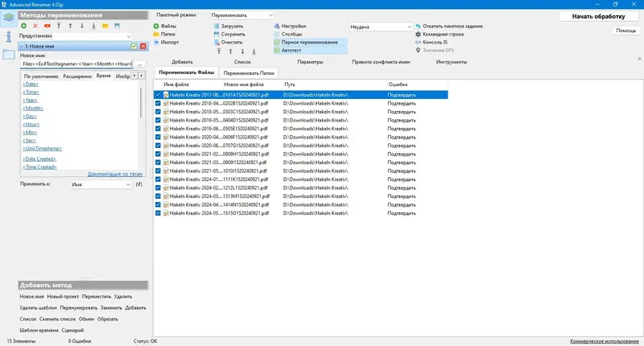Open the folder browser sidebar icon
The image size is (644, 346).
point(8,54)
